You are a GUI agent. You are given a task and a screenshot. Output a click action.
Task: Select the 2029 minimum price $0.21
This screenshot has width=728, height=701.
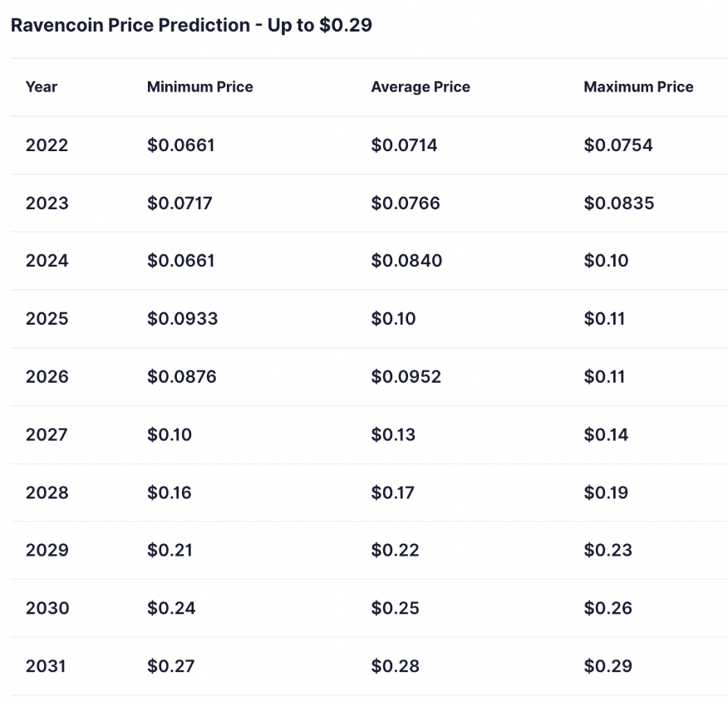170,550
